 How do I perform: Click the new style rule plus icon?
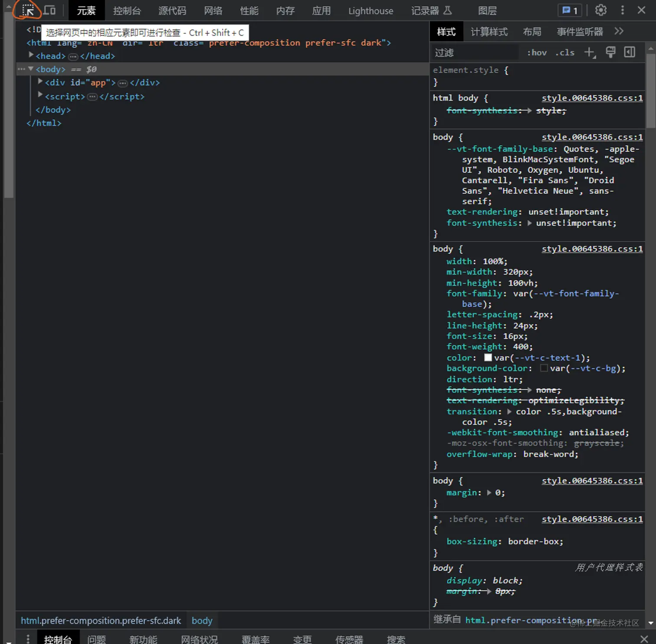[x=590, y=52]
